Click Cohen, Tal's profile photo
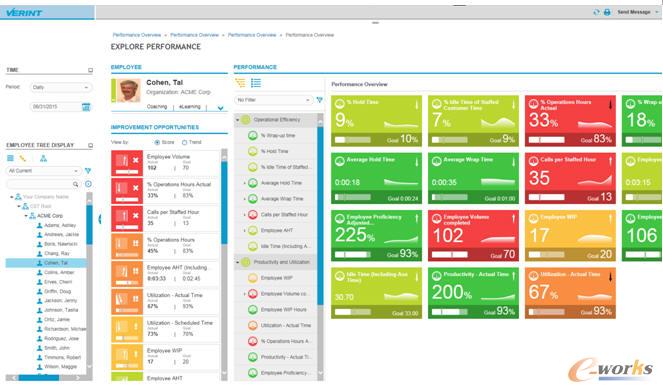 coord(129,90)
